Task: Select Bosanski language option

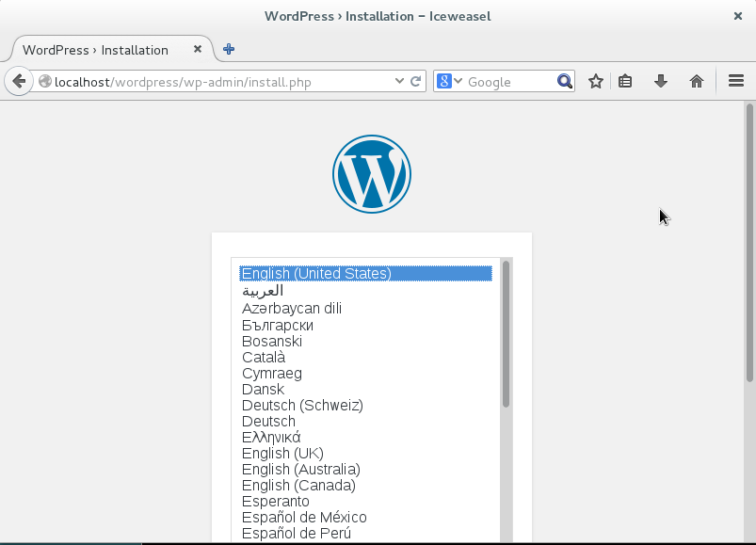Action: (366, 341)
